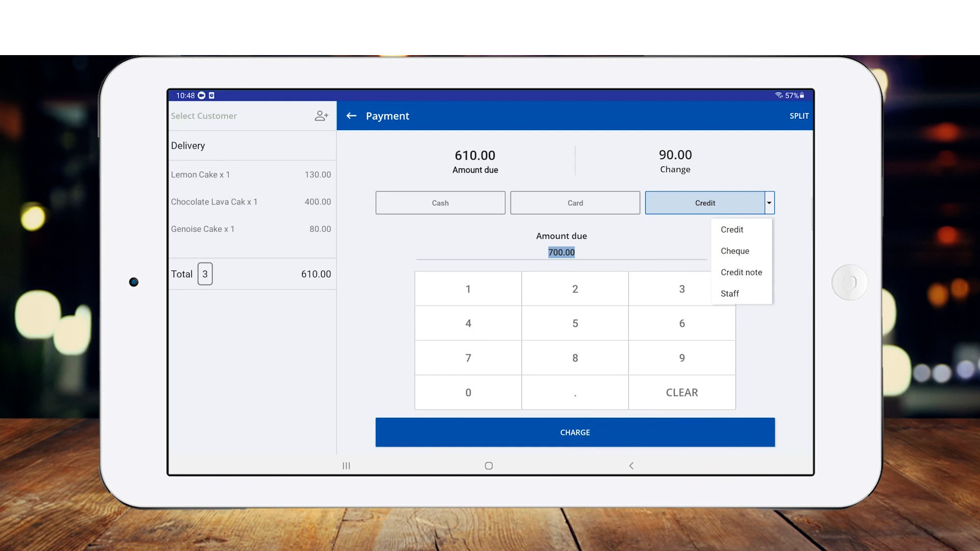Viewport: 980px width, 551px height.
Task: Go back with the Payment arrow
Action: click(351, 116)
